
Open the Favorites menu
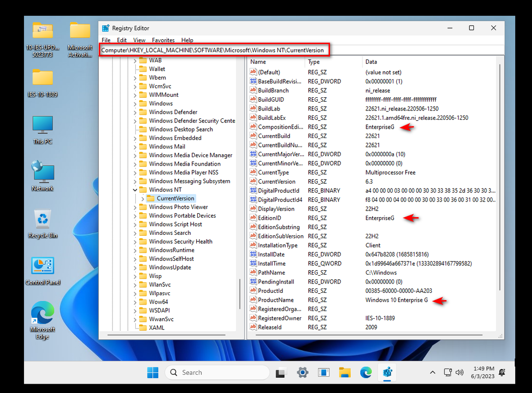click(x=163, y=40)
